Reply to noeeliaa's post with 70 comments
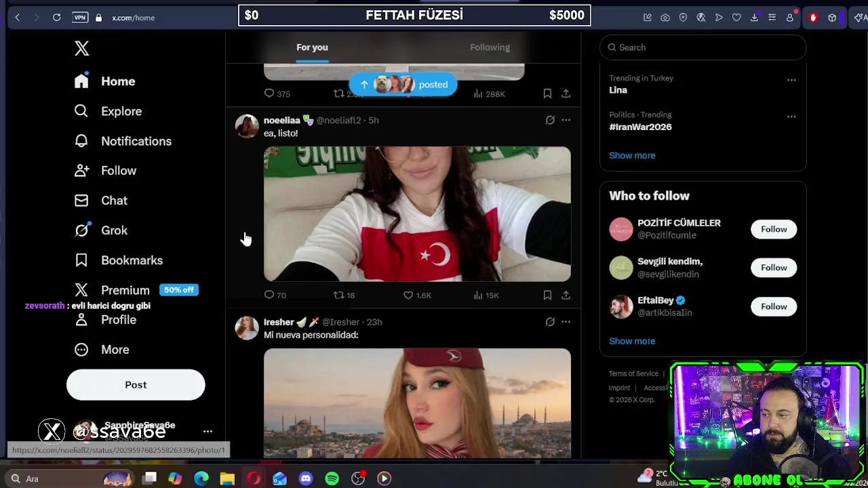This screenshot has height=488, width=868. coord(275,295)
